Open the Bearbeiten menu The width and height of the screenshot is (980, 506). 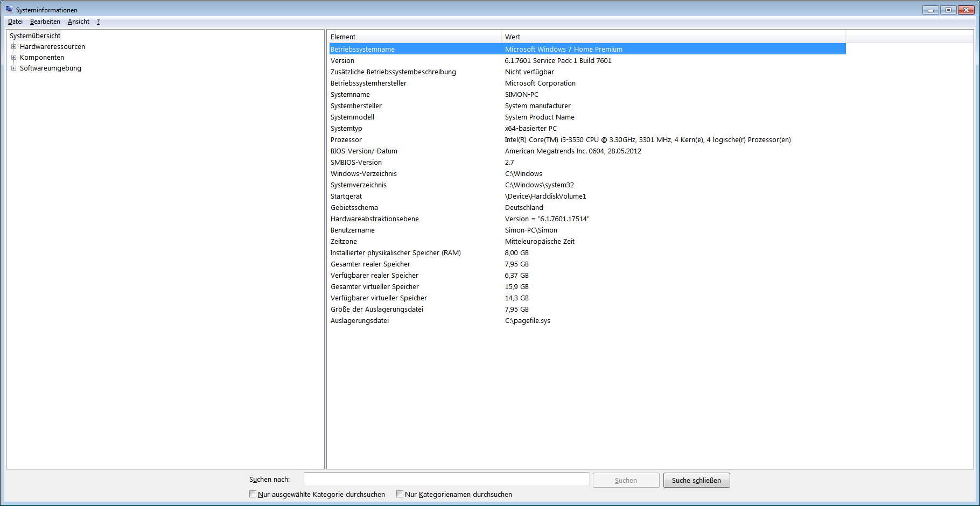tap(45, 22)
